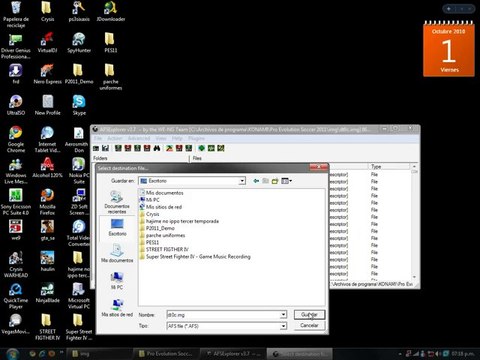Image resolution: width=480 pixels, height=360 pixels.
Task: Select STREET FIGTHER IV folder in list
Action: (x=164, y=249)
